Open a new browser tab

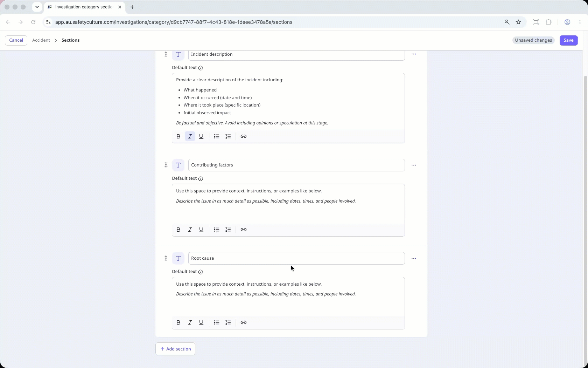pos(132,7)
